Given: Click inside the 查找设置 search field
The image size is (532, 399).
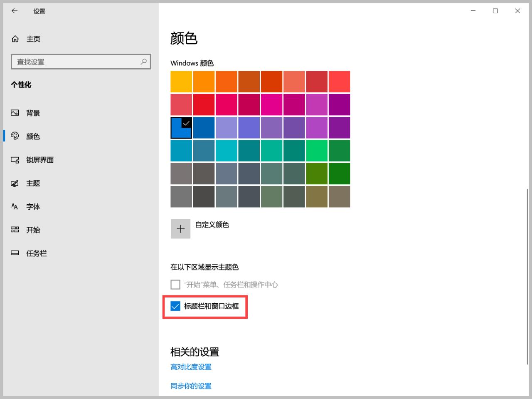Looking at the screenshot, I should click(75, 62).
